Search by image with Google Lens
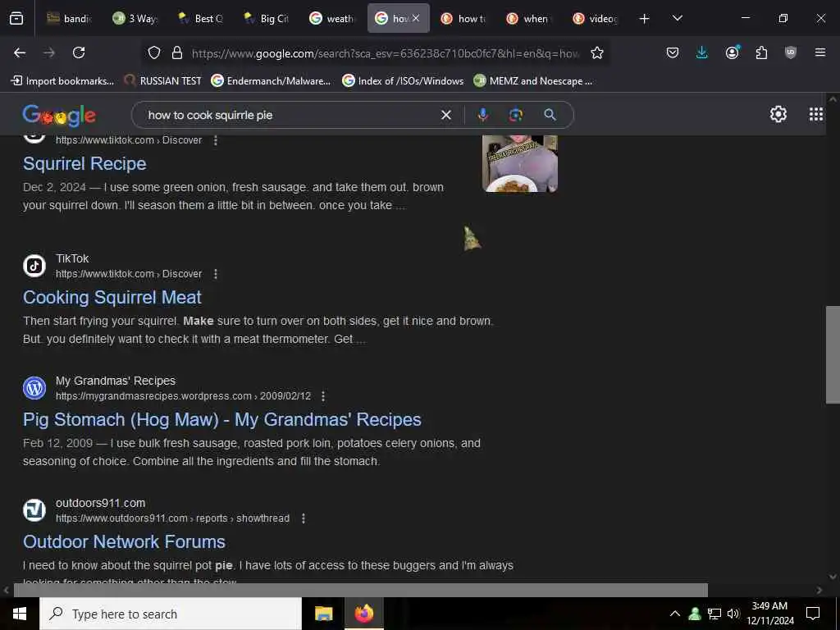 point(516,115)
